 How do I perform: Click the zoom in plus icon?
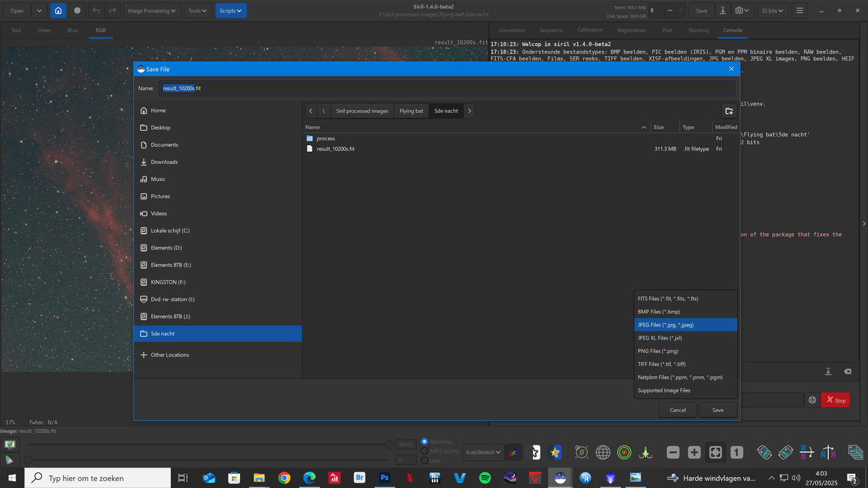(694, 452)
